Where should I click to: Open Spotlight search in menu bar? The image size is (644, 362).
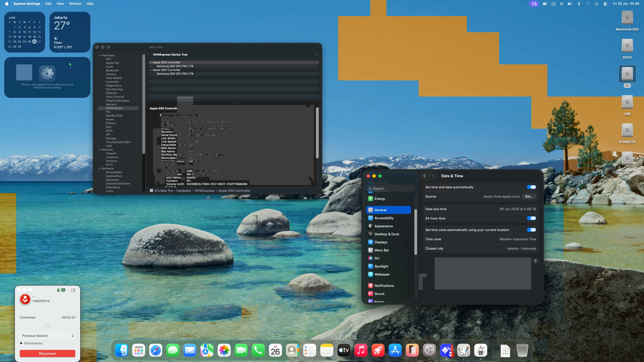pos(596,4)
